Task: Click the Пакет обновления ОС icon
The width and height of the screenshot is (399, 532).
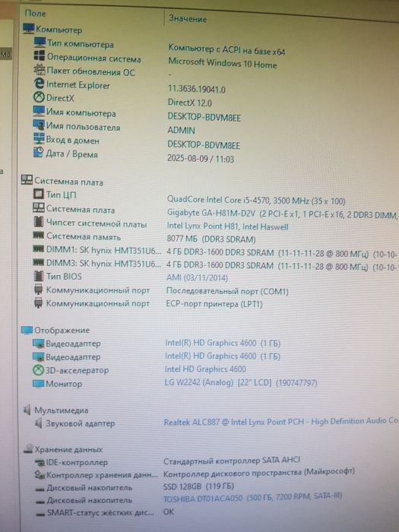Action: (40, 70)
